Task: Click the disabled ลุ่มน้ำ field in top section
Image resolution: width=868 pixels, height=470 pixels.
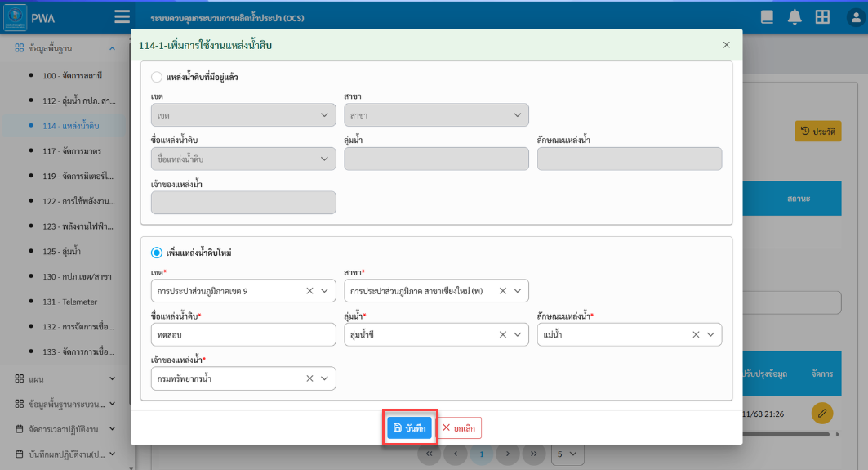Action: (x=436, y=159)
